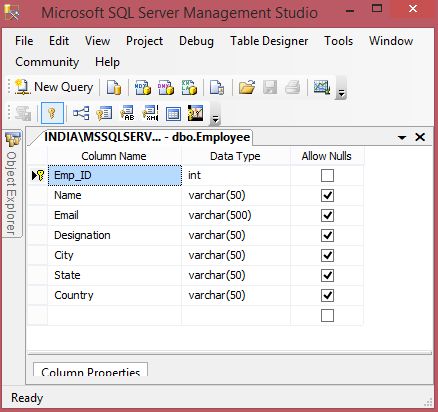Open the active documents dropdown arrow
Image resolution: width=438 pixels, height=412 pixels.
(x=402, y=137)
